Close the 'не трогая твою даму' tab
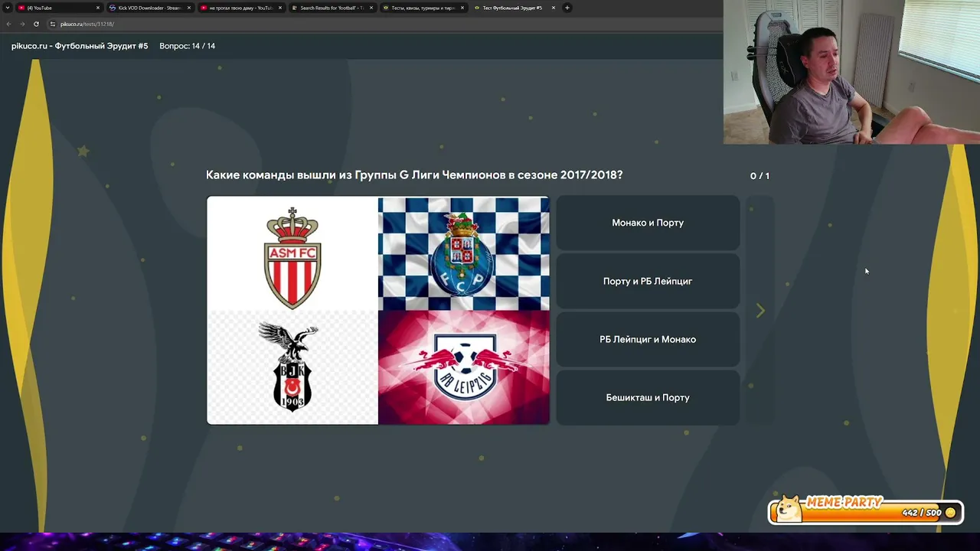980x551 pixels. [280, 8]
